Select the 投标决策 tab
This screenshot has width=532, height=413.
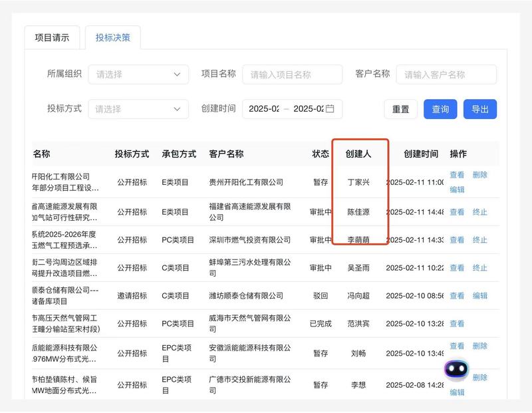click(112, 38)
